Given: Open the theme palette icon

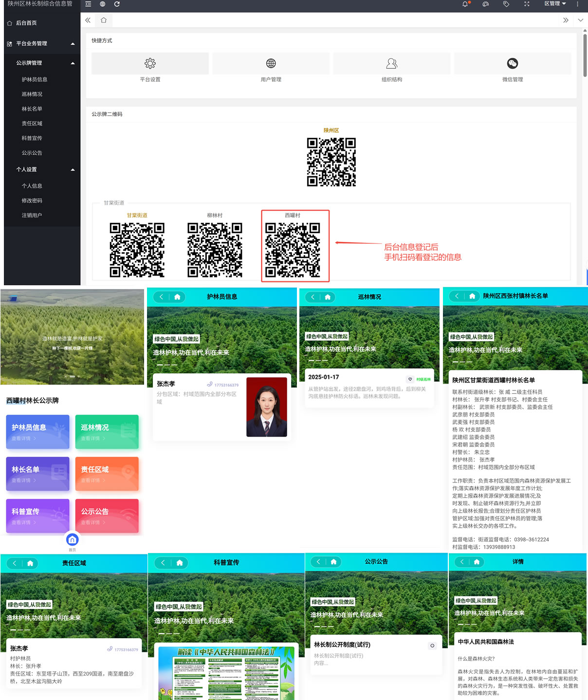Looking at the screenshot, I should coord(485,4).
